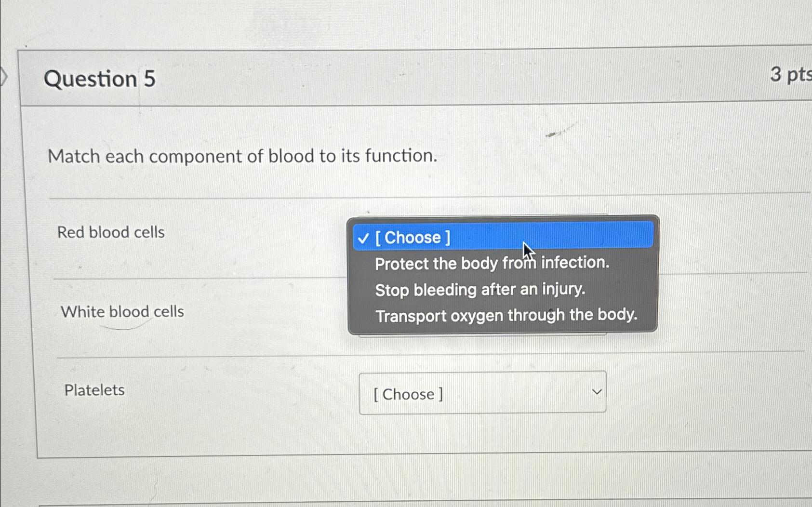Select the highlighted [Choose] menu entry
Viewport: 812px width, 507px height.
[414, 237]
